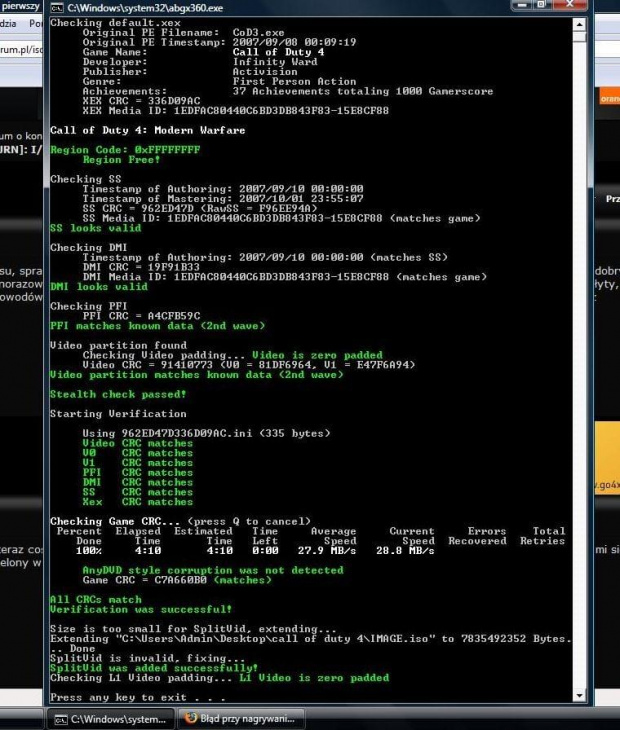
Task: Click console scrollbar down arrow
Action: click(x=580, y=696)
